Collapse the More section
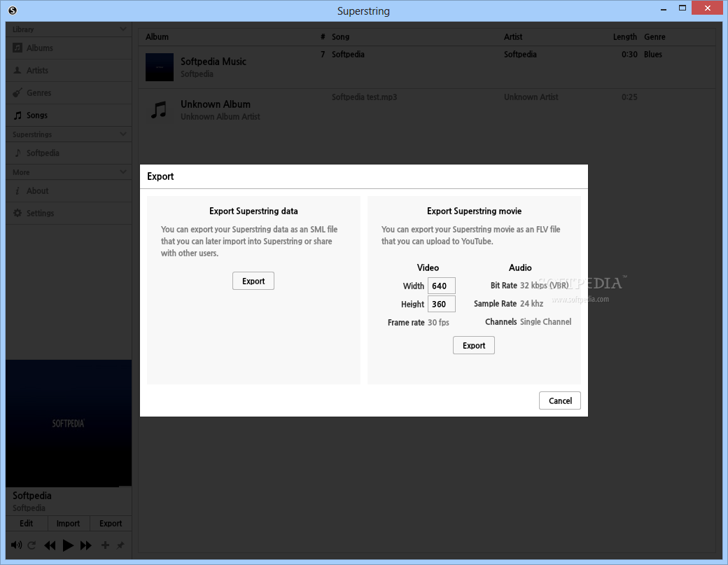This screenshot has width=728, height=565. pyautogui.click(x=122, y=172)
